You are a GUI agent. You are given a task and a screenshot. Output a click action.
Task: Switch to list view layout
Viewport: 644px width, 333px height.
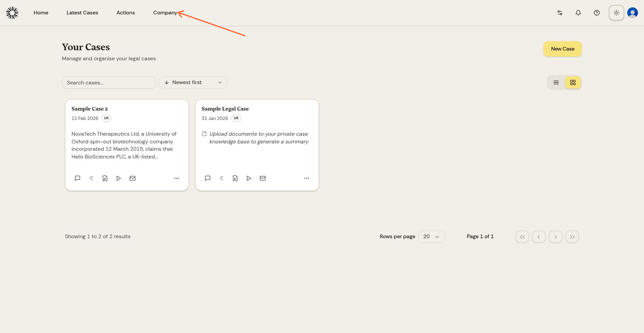[x=556, y=82]
